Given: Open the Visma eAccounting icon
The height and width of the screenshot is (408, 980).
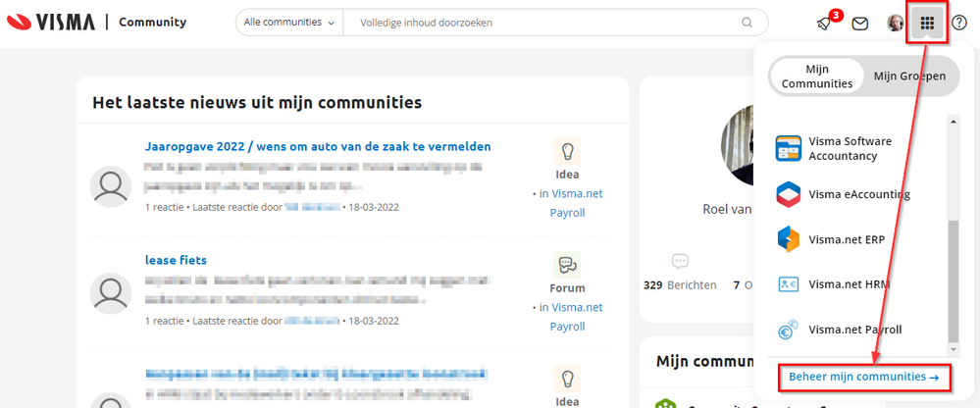Looking at the screenshot, I should pyautogui.click(x=788, y=194).
